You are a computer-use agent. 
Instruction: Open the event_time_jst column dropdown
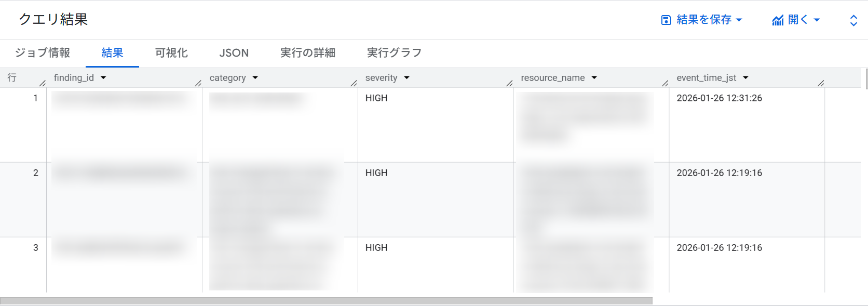point(746,78)
